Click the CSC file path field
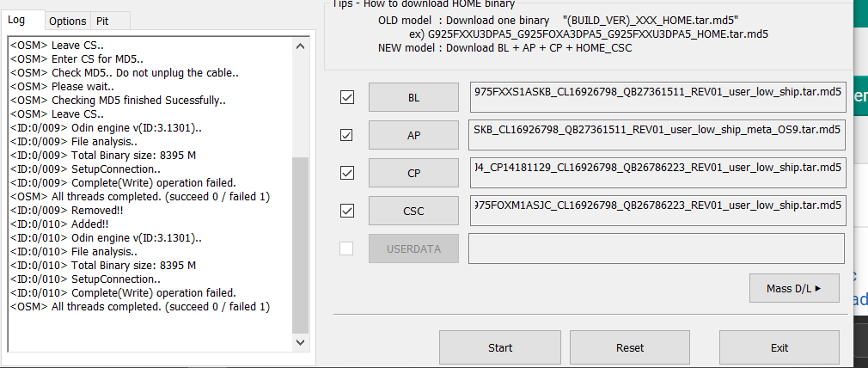 657,211
